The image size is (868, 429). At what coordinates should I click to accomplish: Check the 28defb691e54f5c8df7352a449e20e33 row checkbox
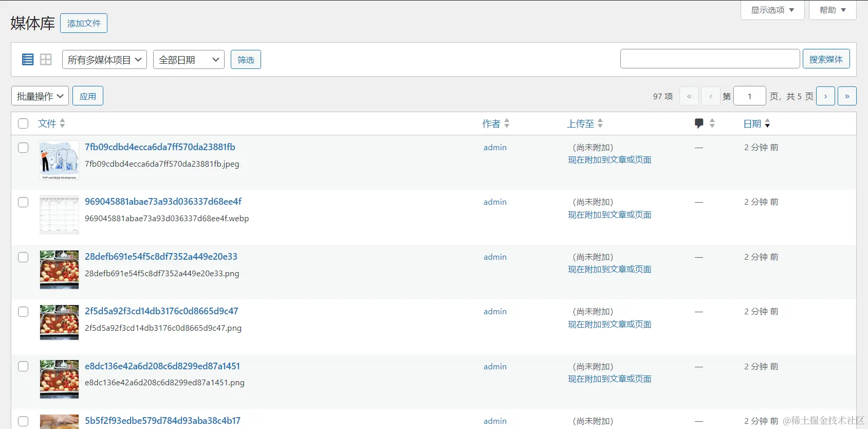tap(23, 257)
